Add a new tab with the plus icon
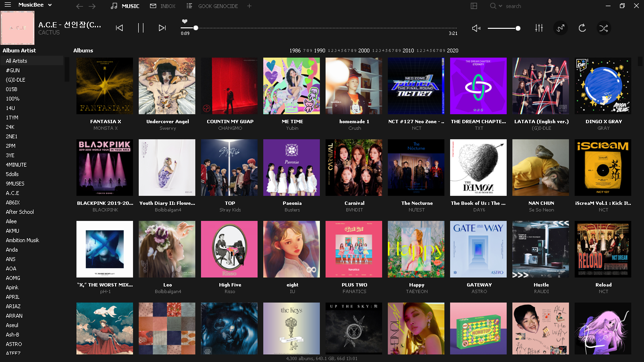The width and height of the screenshot is (644, 362). pyautogui.click(x=249, y=6)
